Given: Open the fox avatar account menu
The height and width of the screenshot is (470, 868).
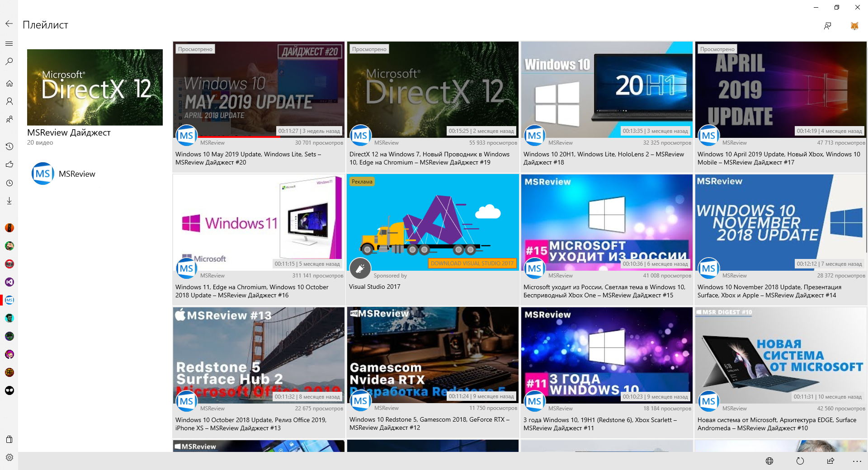Looking at the screenshot, I should (854, 26).
